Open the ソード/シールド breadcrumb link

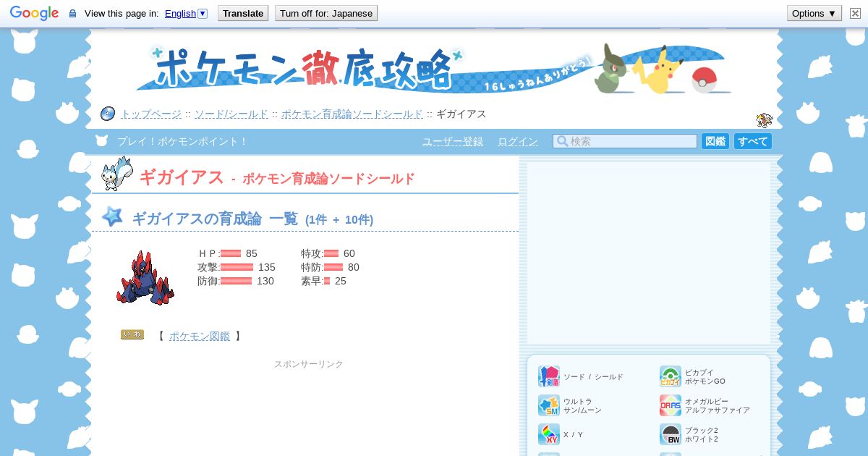click(231, 114)
